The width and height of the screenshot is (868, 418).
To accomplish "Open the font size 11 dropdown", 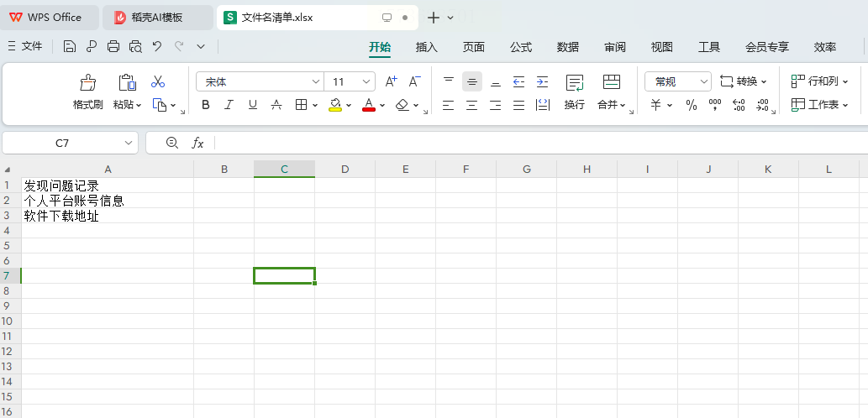I will [366, 81].
